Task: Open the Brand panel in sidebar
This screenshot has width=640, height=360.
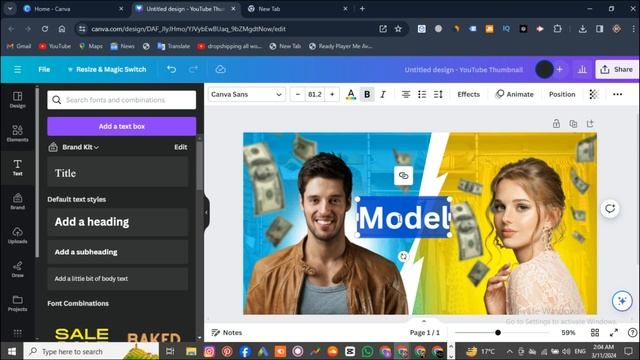Action: 17,201
